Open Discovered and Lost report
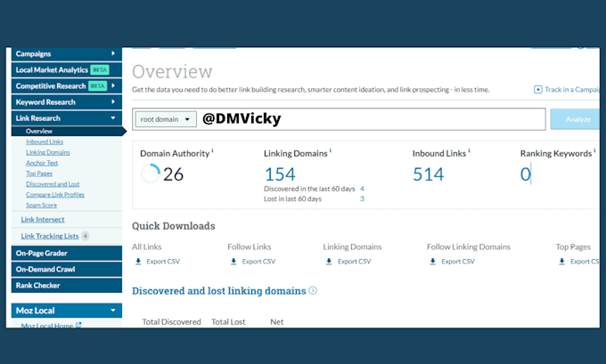The height and width of the screenshot is (364, 606). tap(53, 184)
